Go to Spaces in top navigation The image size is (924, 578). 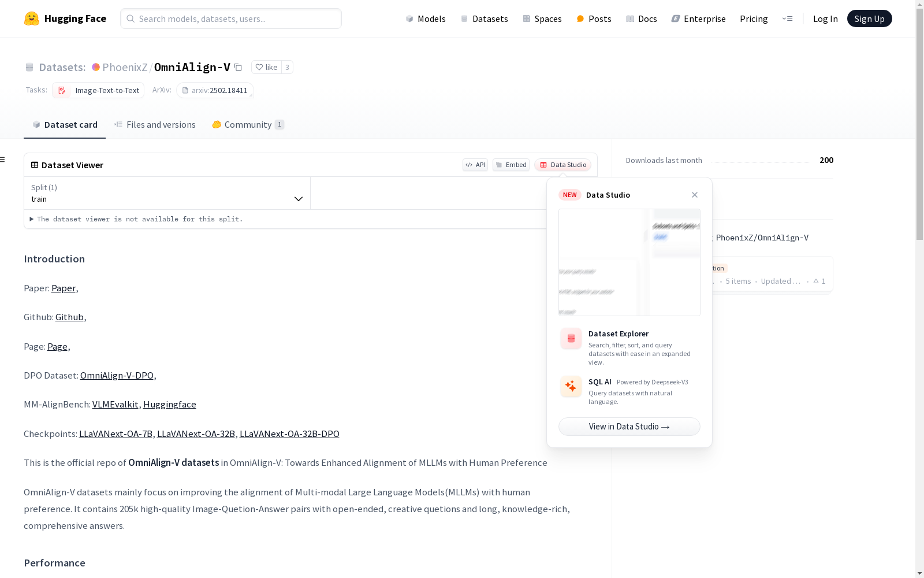pyautogui.click(x=542, y=18)
